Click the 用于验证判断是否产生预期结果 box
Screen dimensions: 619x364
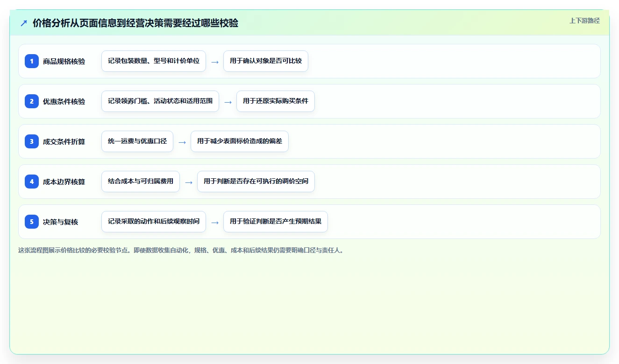276,222
